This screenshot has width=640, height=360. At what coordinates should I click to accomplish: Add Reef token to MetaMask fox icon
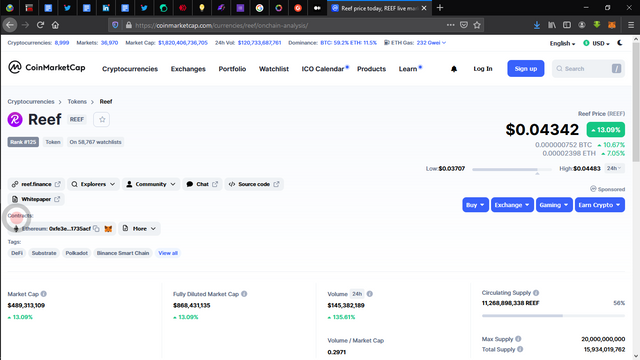tap(108, 229)
